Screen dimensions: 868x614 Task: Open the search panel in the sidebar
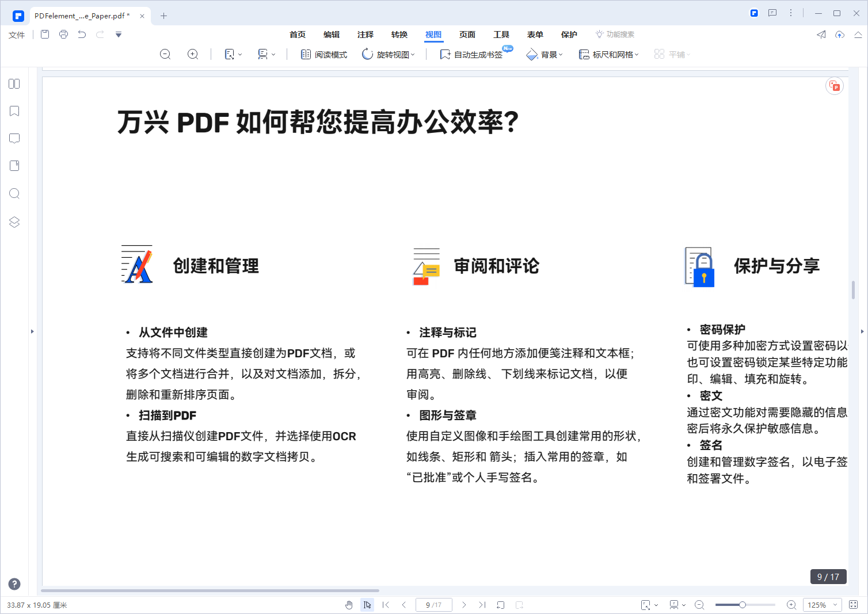[x=14, y=193]
